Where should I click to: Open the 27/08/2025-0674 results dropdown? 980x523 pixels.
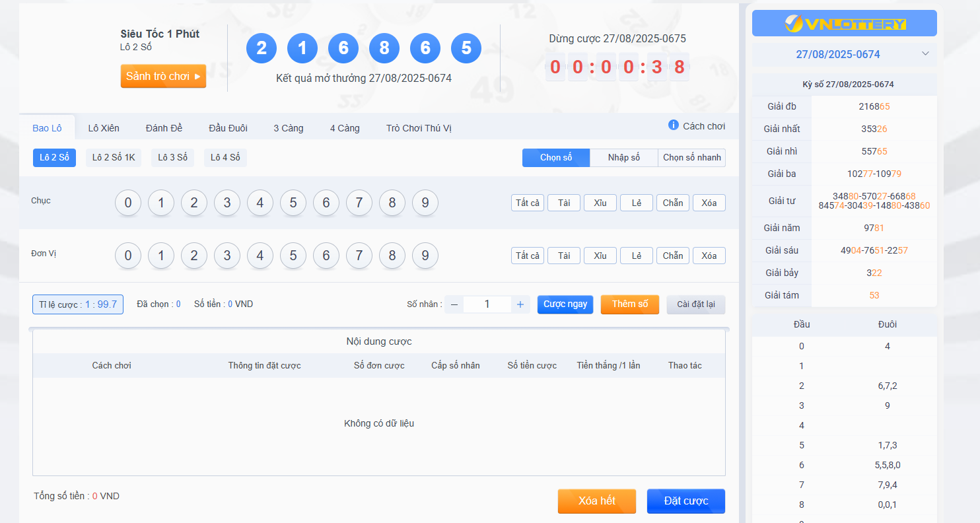(844, 54)
